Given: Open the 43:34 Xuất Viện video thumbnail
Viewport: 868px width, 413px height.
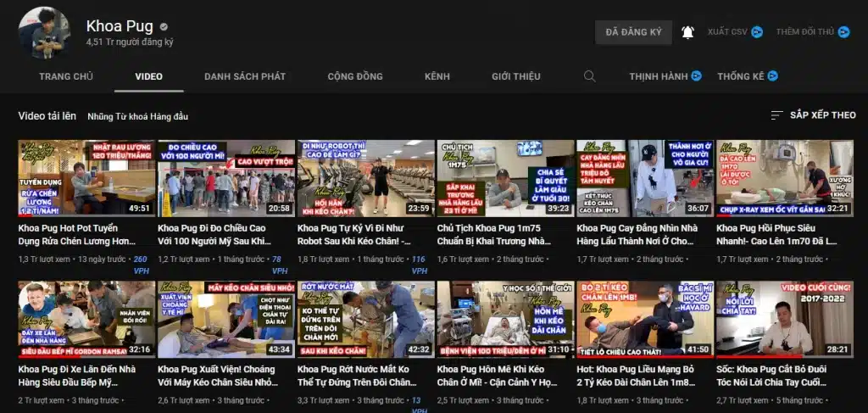Looking at the screenshot, I should pyautogui.click(x=226, y=320).
